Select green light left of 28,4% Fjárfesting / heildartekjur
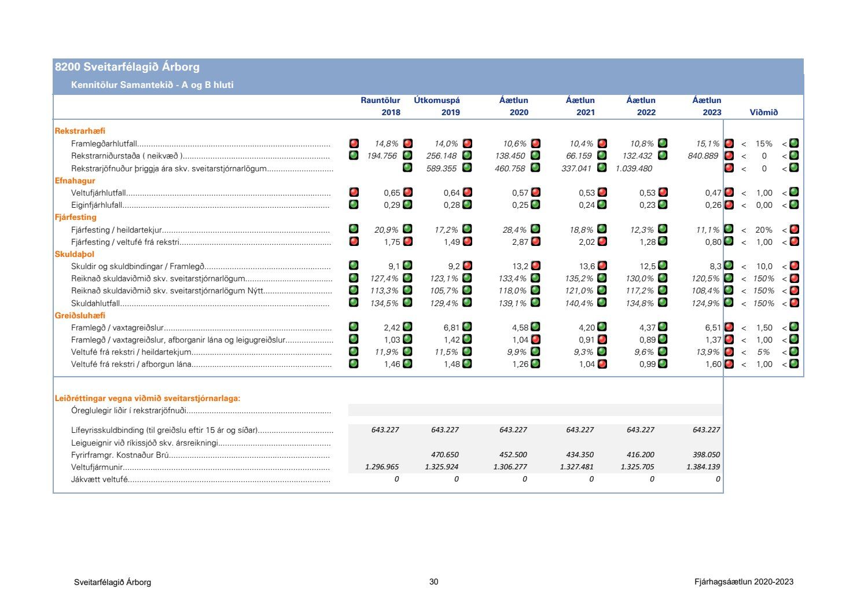Viewport: 868px width, 614px height. pos(467,229)
